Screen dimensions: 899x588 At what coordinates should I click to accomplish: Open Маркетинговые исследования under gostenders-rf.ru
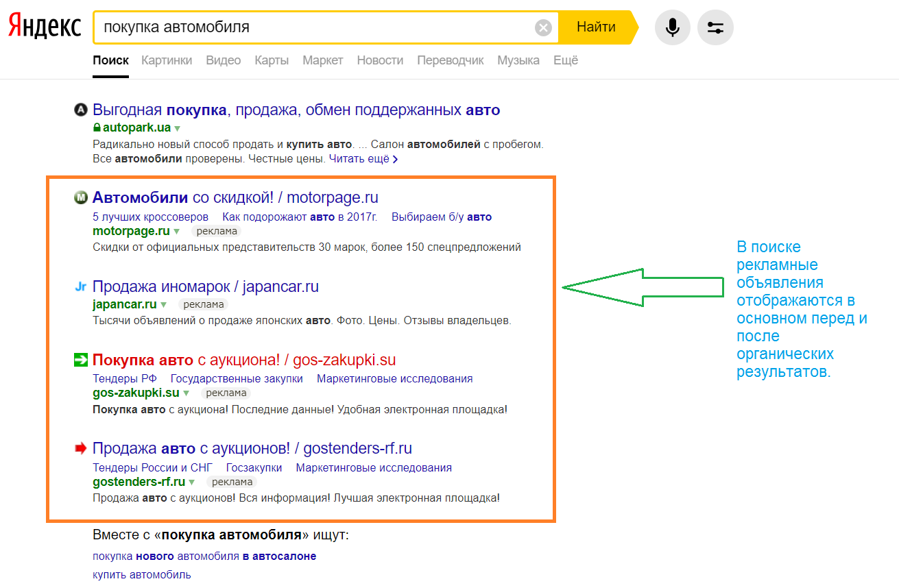pyautogui.click(x=374, y=467)
